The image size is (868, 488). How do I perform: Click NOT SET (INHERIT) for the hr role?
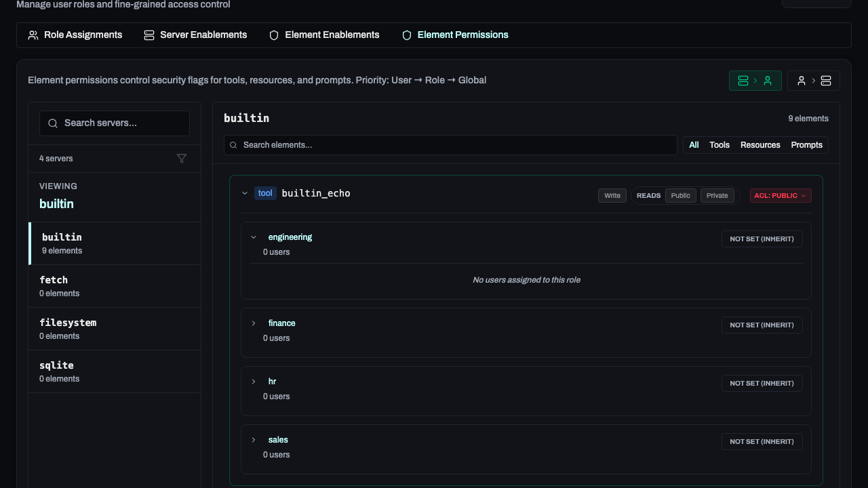click(762, 383)
